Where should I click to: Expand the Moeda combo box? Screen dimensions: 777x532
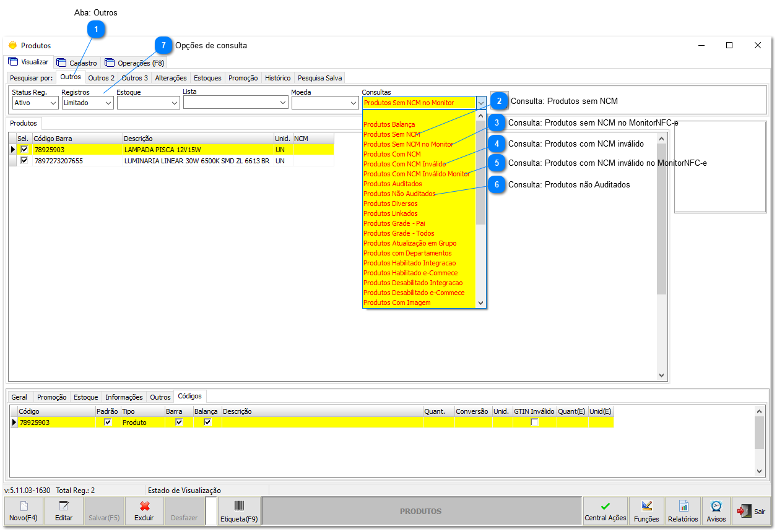(353, 103)
